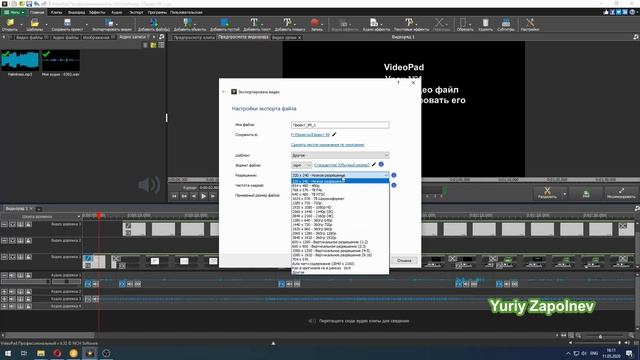The width and height of the screenshot is (640, 360).
Task: Switch to the Video Files bin tab
Action: point(32,37)
